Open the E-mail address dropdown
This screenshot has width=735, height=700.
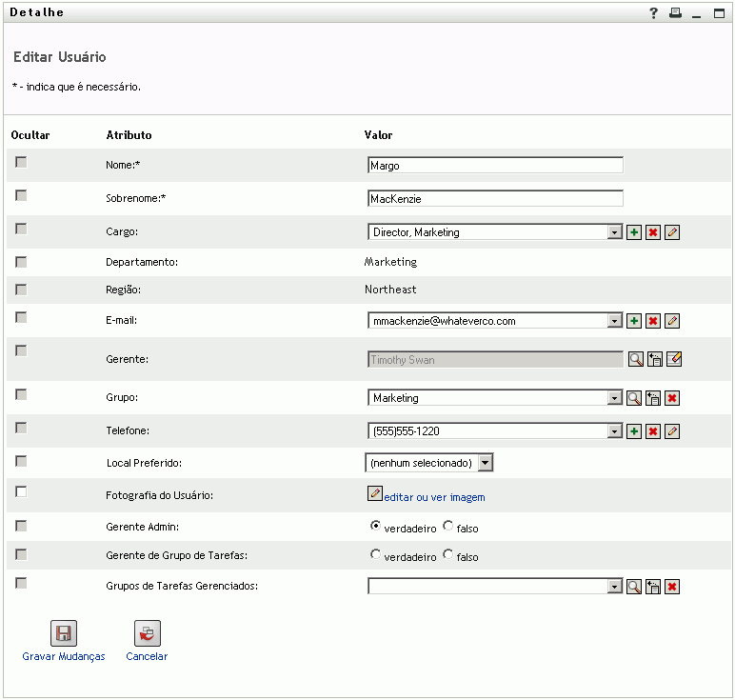click(615, 321)
